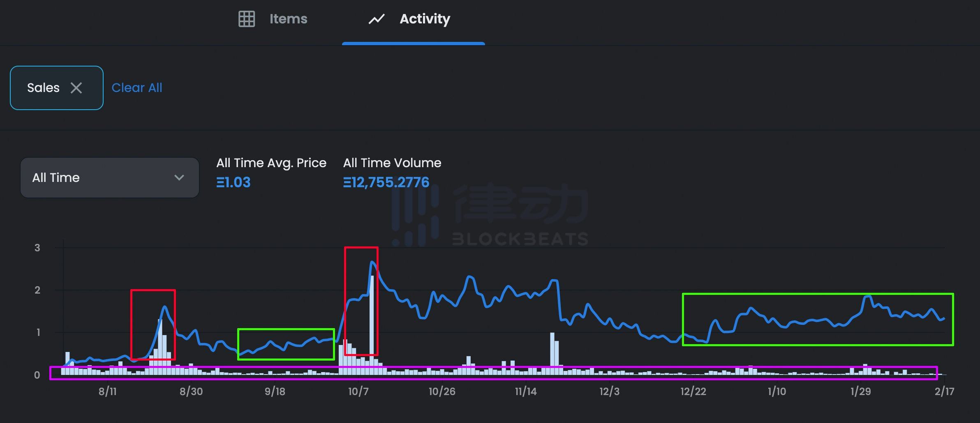The height and width of the screenshot is (423, 980).
Task: Click the Activity trend line icon
Action: (x=376, y=19)
